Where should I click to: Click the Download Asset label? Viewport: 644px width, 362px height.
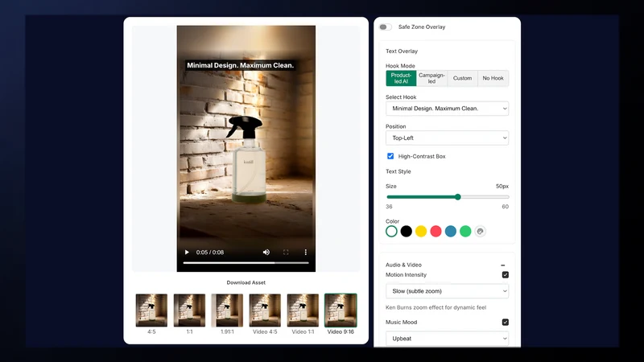(246, 282)
